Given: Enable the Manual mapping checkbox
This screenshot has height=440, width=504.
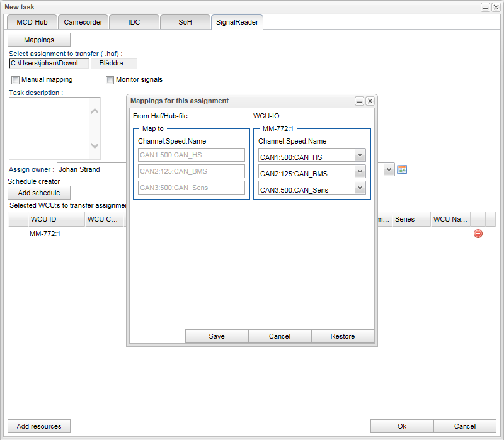Looking at the screenshot, I should (16, 80).
